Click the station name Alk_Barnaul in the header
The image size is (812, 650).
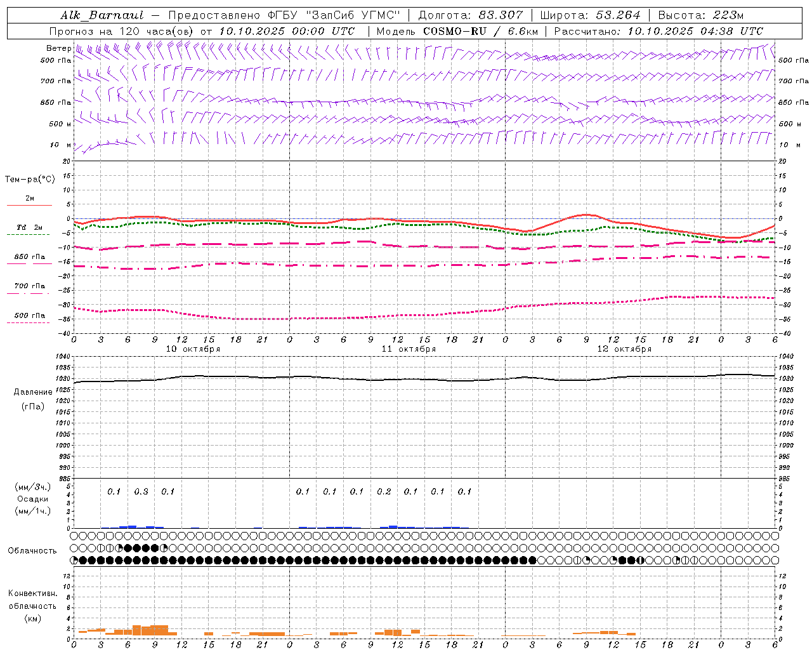tap(102, 15)
